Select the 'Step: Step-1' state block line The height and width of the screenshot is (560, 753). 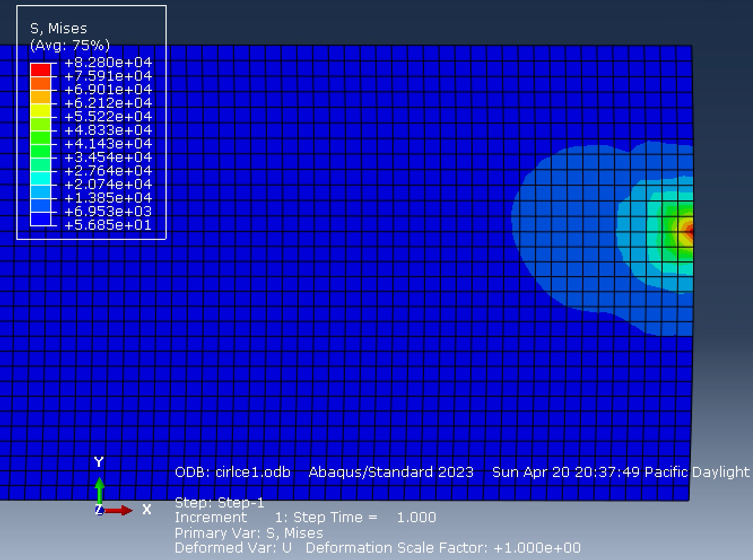[x=219, y=502]
